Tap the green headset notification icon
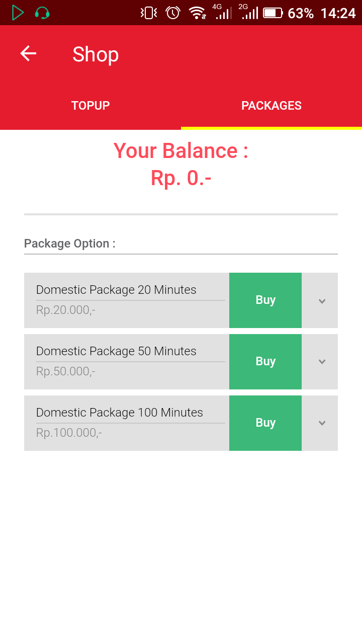 42,13
